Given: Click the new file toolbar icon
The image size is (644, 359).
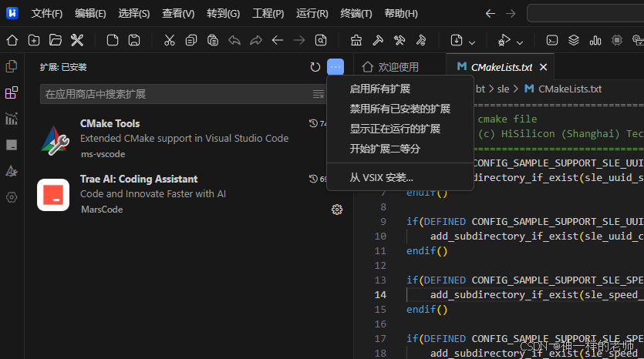Looking at the screenshot, I should tap(113, 40).
